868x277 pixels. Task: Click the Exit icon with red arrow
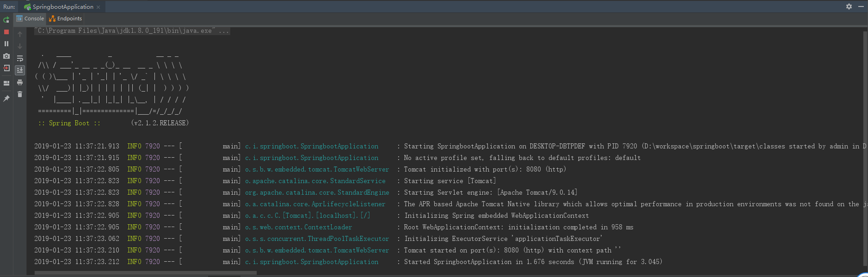click(6, 68)
